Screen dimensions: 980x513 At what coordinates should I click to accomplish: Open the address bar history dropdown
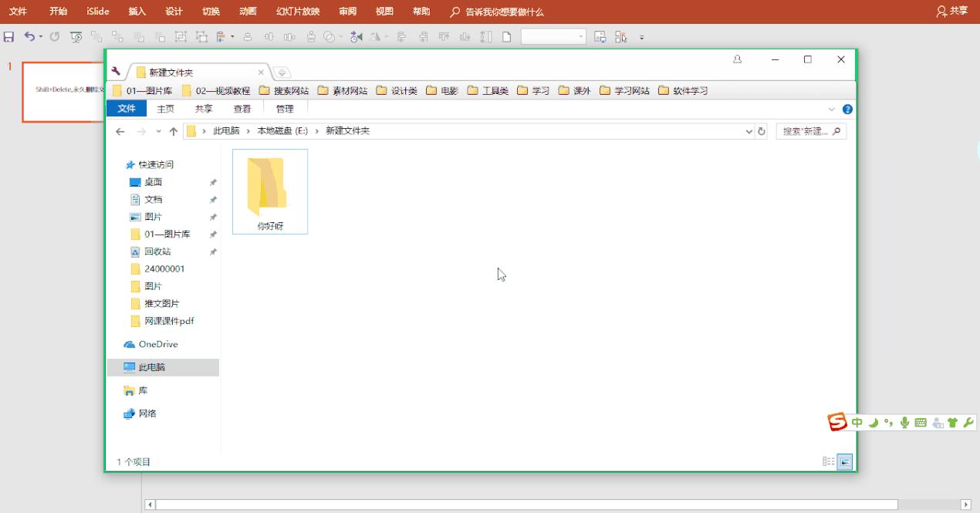[x=748, y=131]
